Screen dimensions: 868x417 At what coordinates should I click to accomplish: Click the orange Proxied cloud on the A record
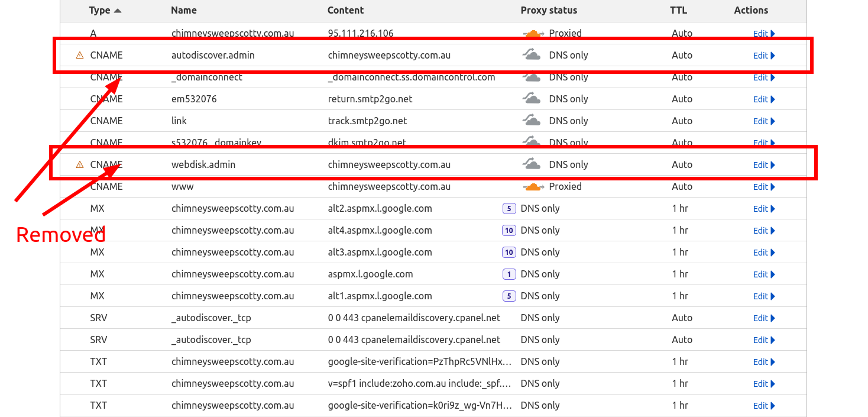pyautogui.click(x=533, y=34)
